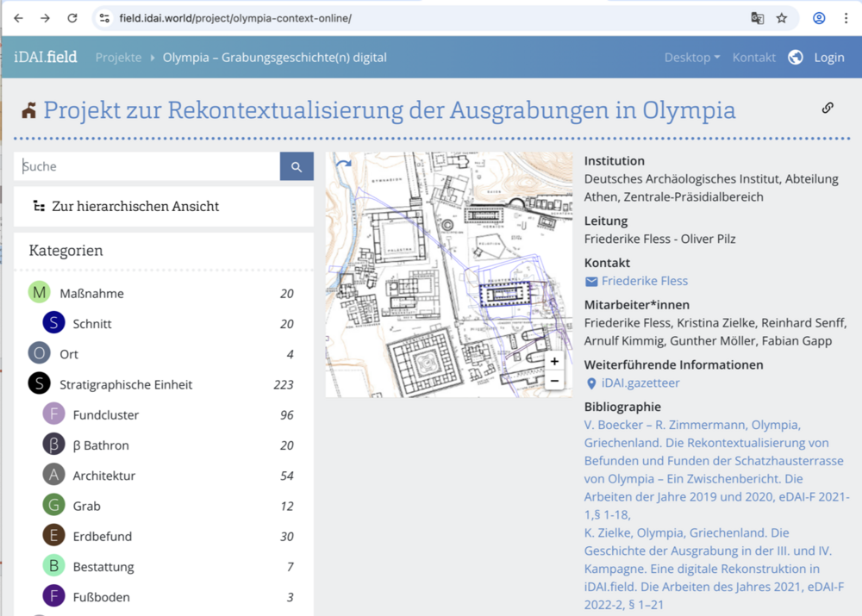Viewport: 862px width, 616px height.
Task: Click the Suche search input field
Action: coord(147,167)
